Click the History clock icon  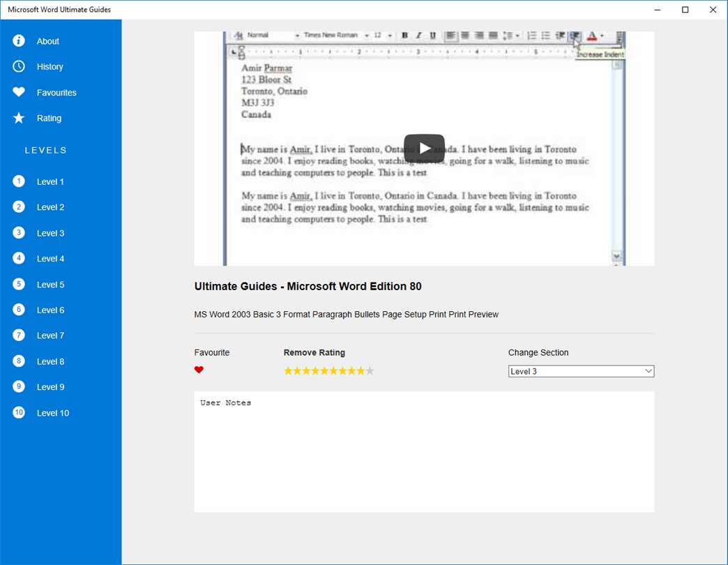pyautogui.click(x=19, y=66)
